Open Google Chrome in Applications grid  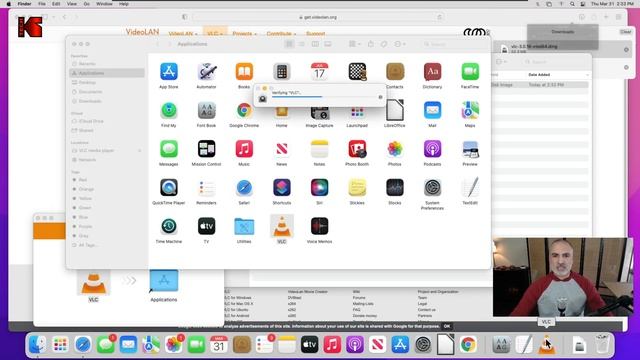[x=244, y=110]
